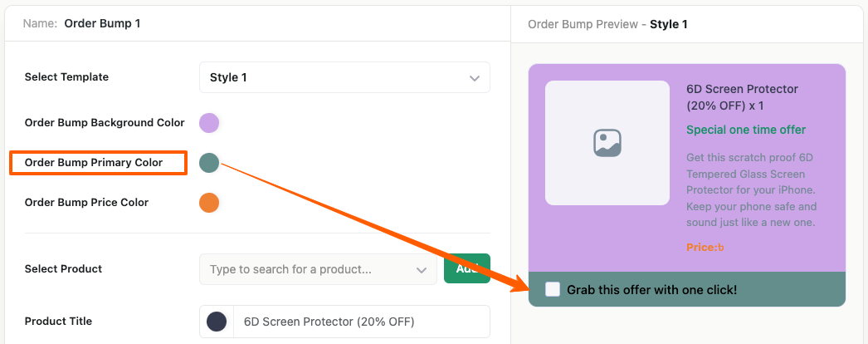868x344 pixels.
Task: Click the image placeholder icon in preview
Action: coord(607,142)
